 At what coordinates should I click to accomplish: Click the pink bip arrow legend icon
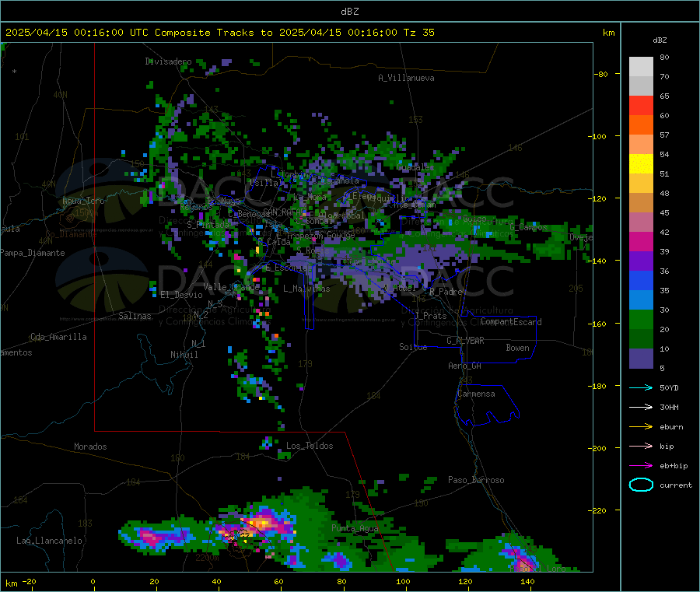click(641, 446)
